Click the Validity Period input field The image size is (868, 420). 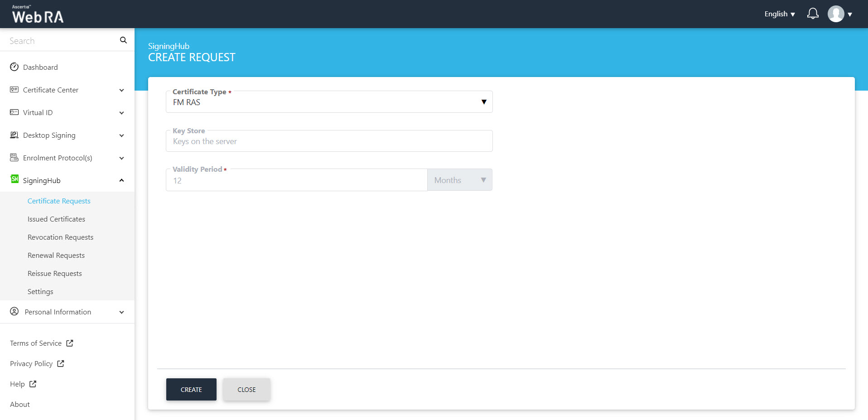(x=296, y=181)
